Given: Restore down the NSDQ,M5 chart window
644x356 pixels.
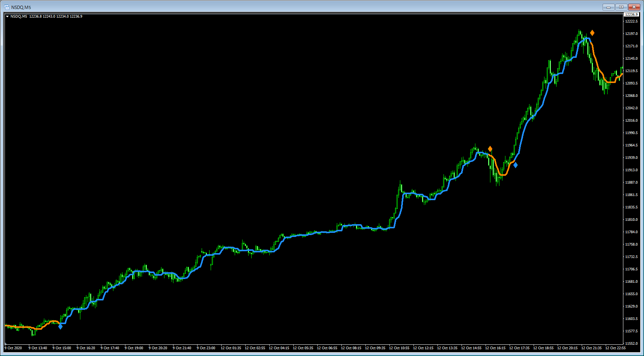Looking at the screenshot, I should (x=621, y=7).
